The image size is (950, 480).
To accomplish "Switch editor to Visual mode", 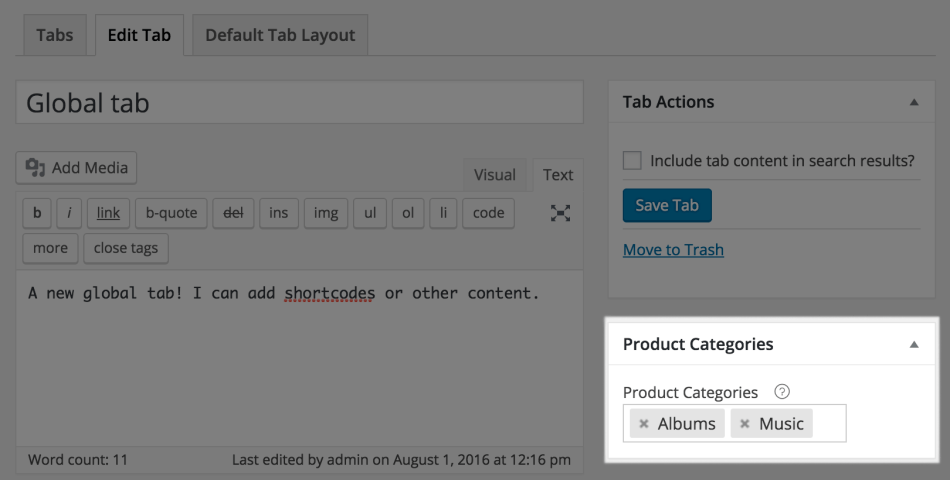I will coord(494,175).
